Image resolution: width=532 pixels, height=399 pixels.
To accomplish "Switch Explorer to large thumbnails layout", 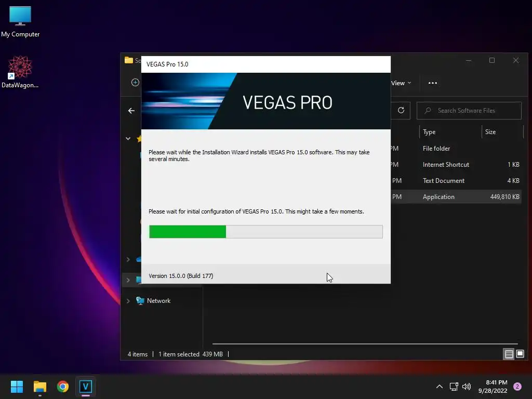I will click(520, 354).
